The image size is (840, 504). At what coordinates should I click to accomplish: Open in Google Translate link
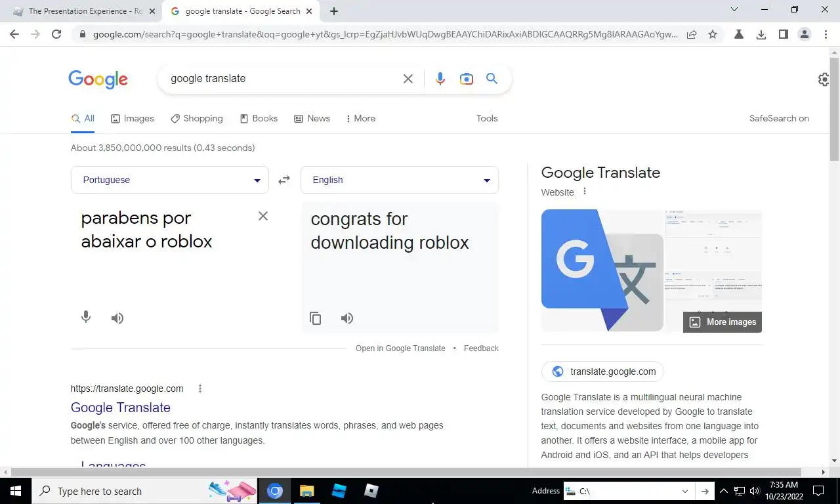400,348
